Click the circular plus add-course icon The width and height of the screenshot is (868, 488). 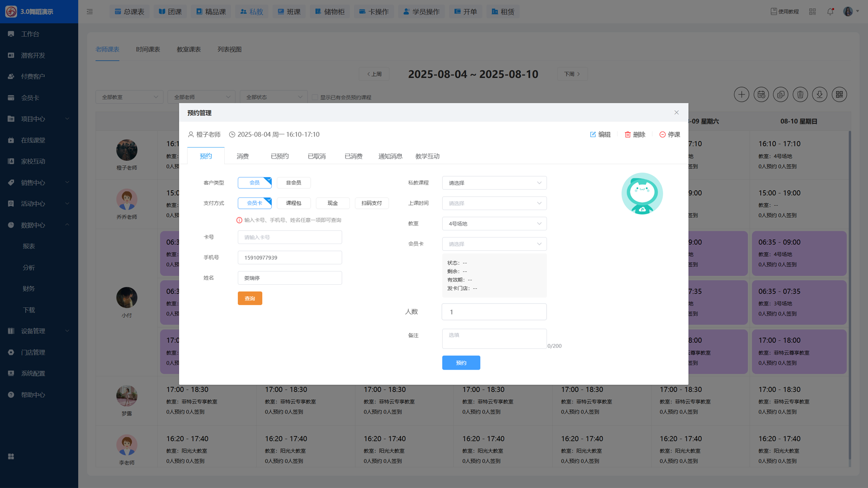click(741, 94)
